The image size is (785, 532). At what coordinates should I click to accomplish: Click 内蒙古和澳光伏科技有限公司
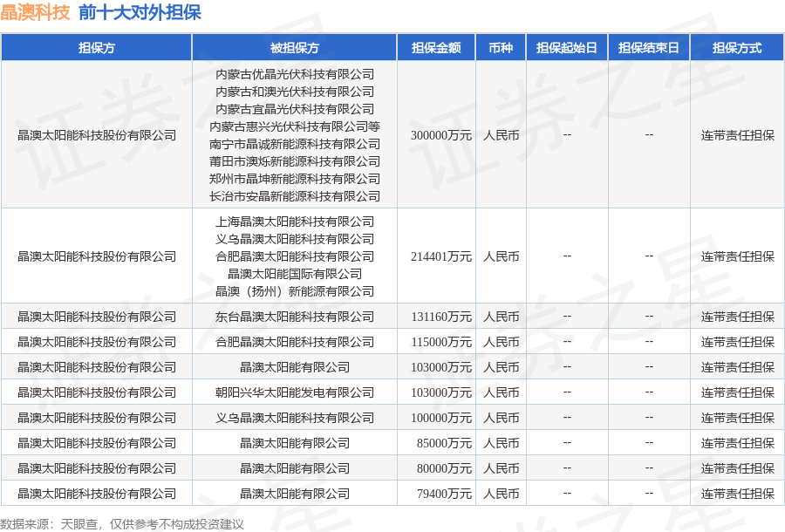pos(295,92)
